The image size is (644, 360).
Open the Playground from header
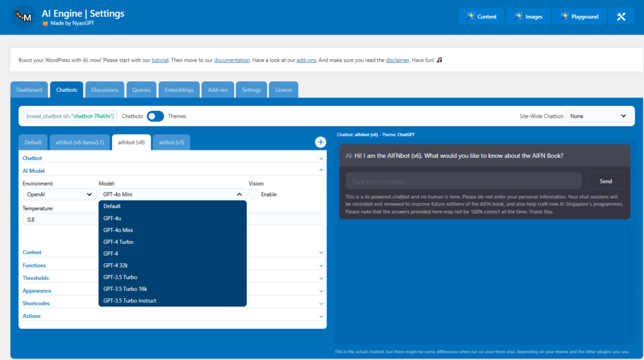tap(580, 17)
